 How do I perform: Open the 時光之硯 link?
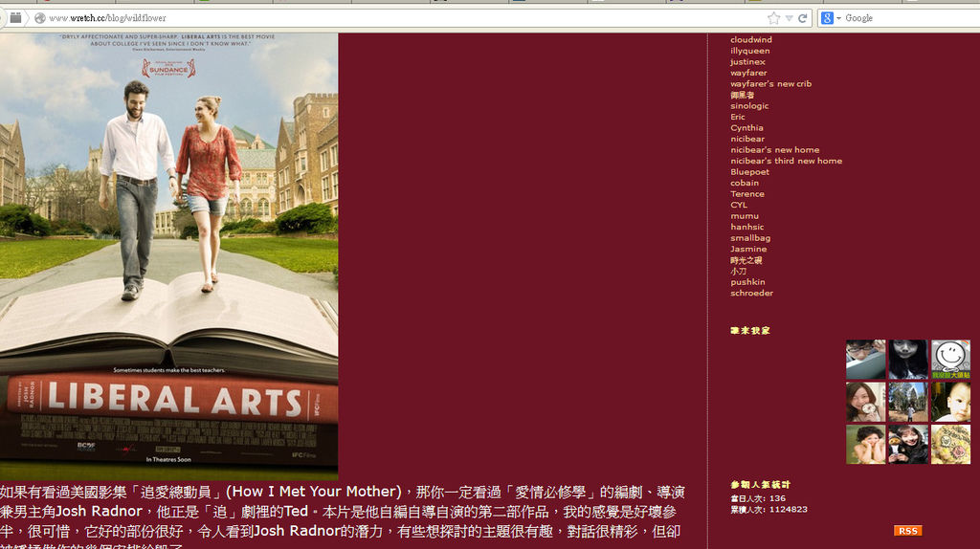tap(746, 260)
